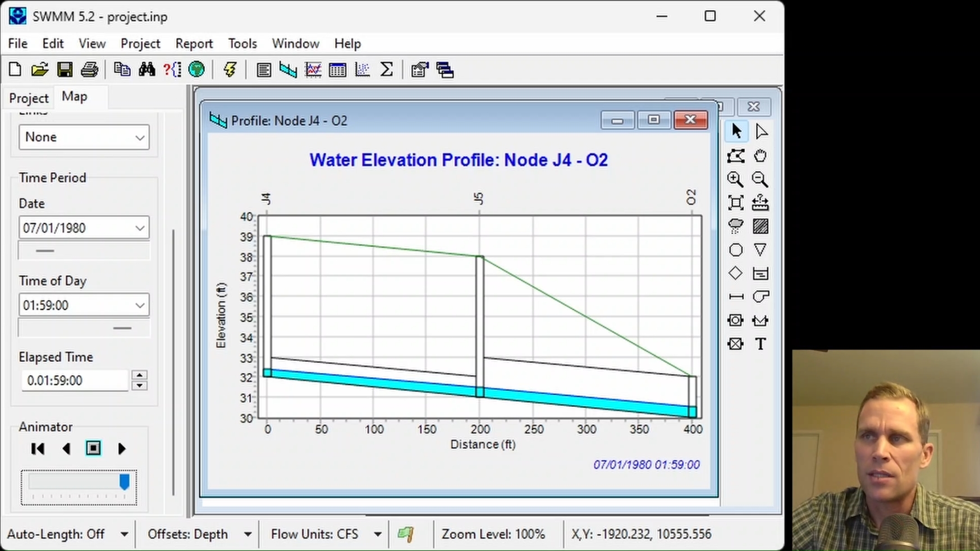Open the status report toolbar icon
This screenshot has height=551, width=980.
(x=263, y=70)
